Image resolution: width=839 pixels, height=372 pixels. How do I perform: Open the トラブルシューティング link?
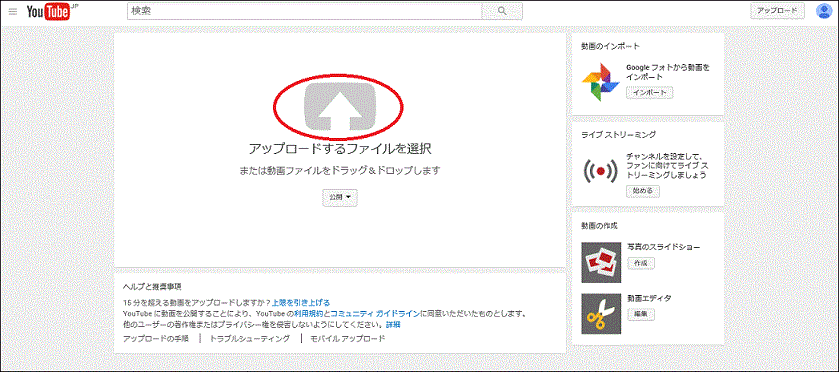(x=250, y=338)
